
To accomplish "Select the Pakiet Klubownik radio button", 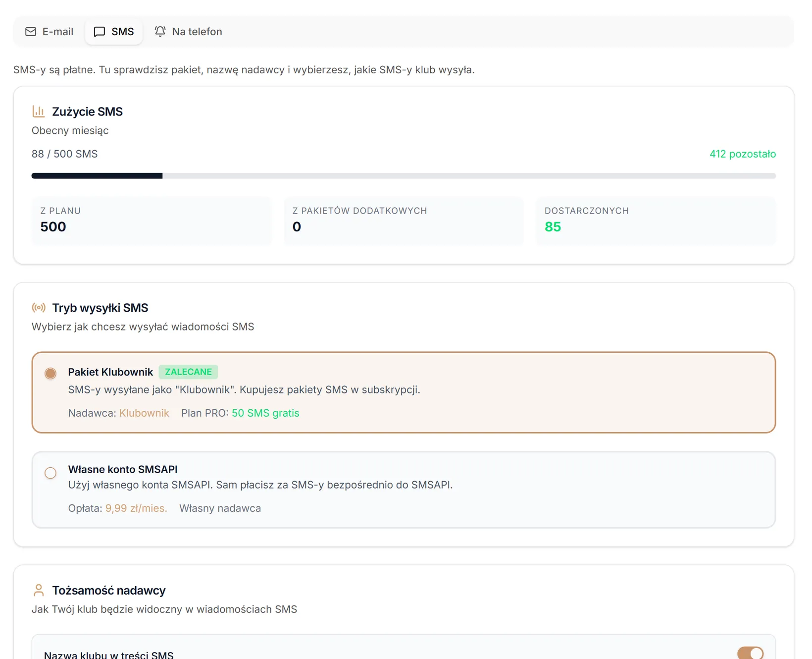I will coord(51,373).
